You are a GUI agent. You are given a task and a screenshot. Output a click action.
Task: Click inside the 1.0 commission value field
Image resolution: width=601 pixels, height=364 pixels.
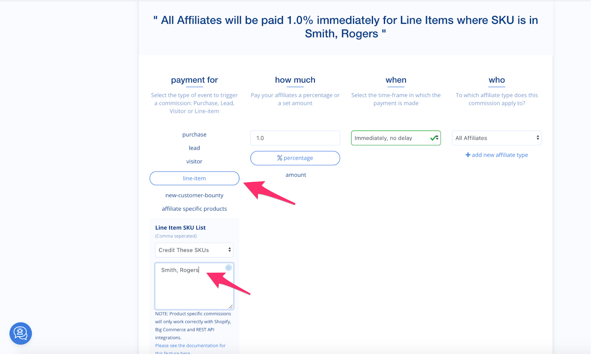tap(295, 138)
